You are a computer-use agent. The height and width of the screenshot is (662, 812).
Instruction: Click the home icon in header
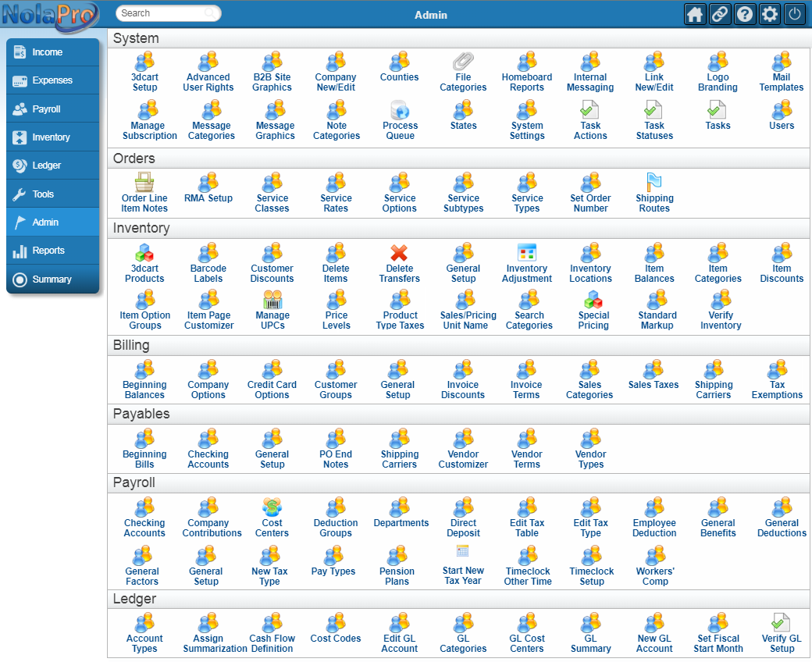pyautogui.click(x=695, y=14)
